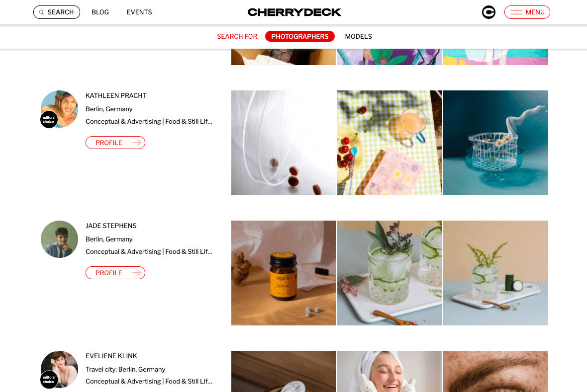Switch search to MODELS
The image size is (587, 392).
click(358, 36)
